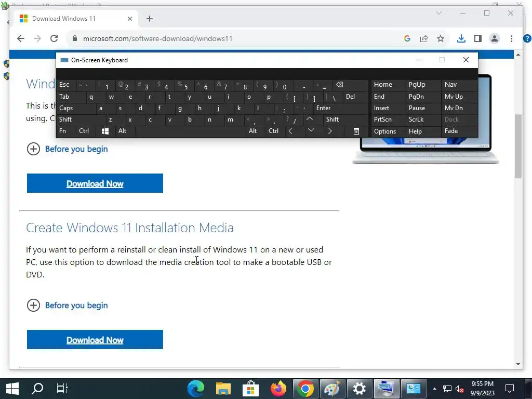Toggle left Shift on On-Screen Keyboard
This screenshot has height=399, width=532.
(x=82, y=119)
